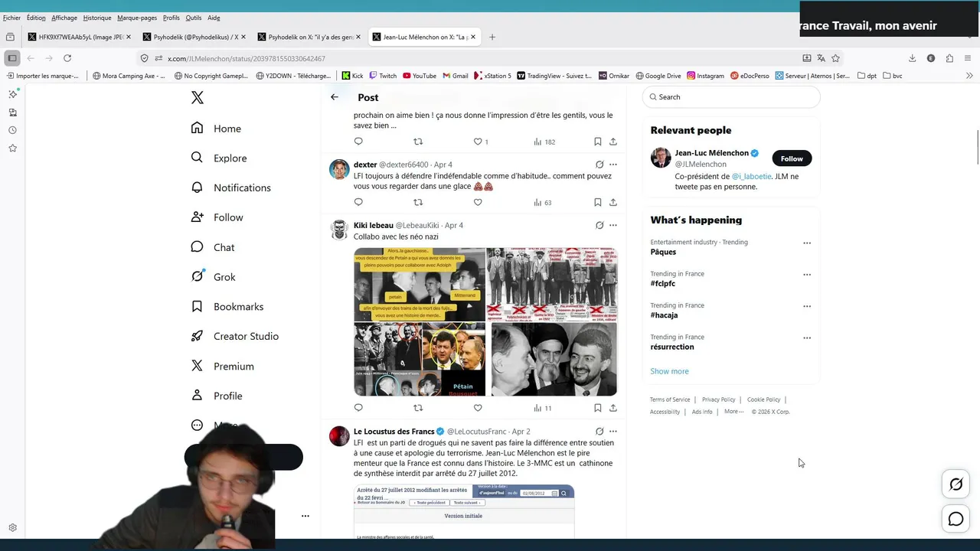The image size is (980, 551).
Task: Open the Marque-pages browser menu
Action: coord(137,18)
